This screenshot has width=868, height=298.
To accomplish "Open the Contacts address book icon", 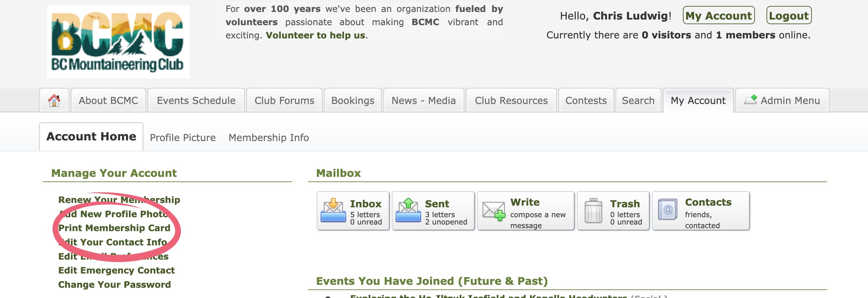I will (x=667, y=210).
